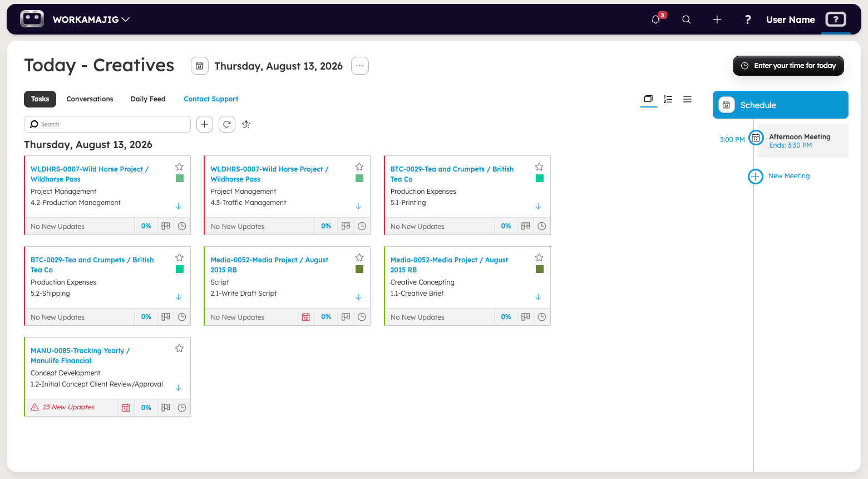Viewport: 868px width, 479px height.
Task: Expand the 4.3-Traffic Management card arrow
Action: pyautogui.click(x=358, y=206)
